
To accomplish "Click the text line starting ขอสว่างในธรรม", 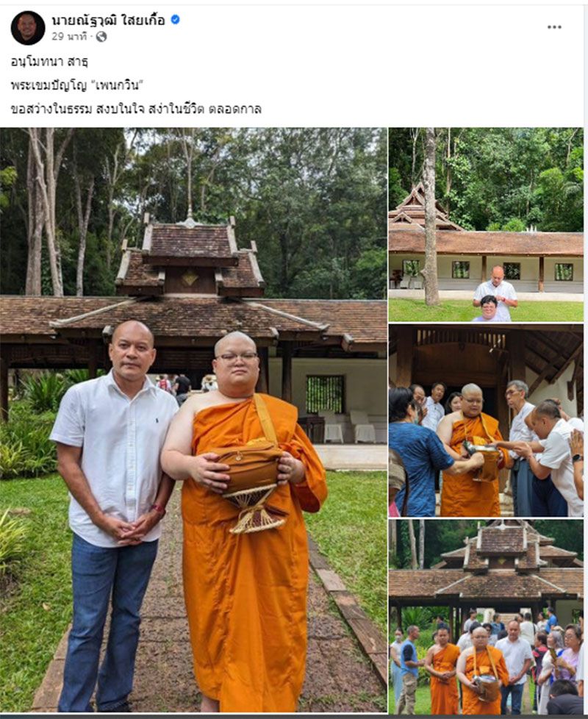I will [136, 109].
